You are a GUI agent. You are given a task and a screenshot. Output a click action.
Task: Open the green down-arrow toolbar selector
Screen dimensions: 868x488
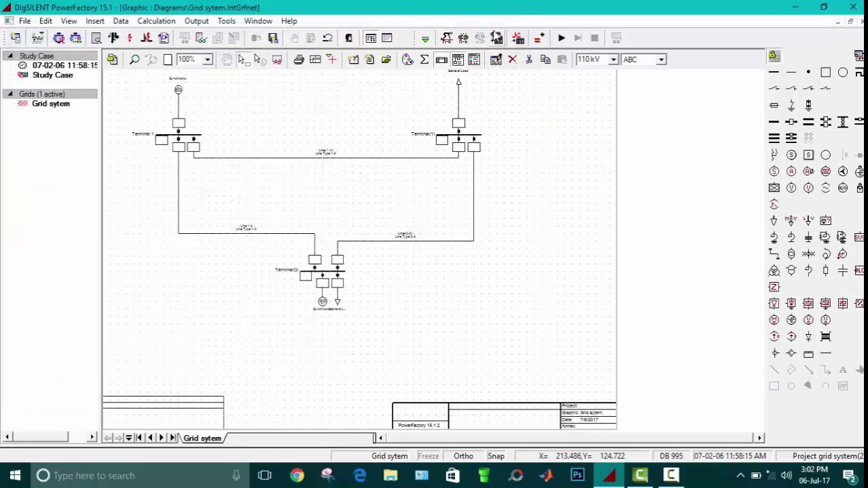coord(425,39)
